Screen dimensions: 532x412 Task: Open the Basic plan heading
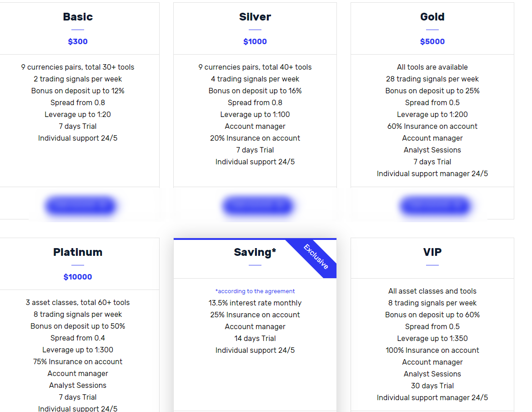point(78,17)
